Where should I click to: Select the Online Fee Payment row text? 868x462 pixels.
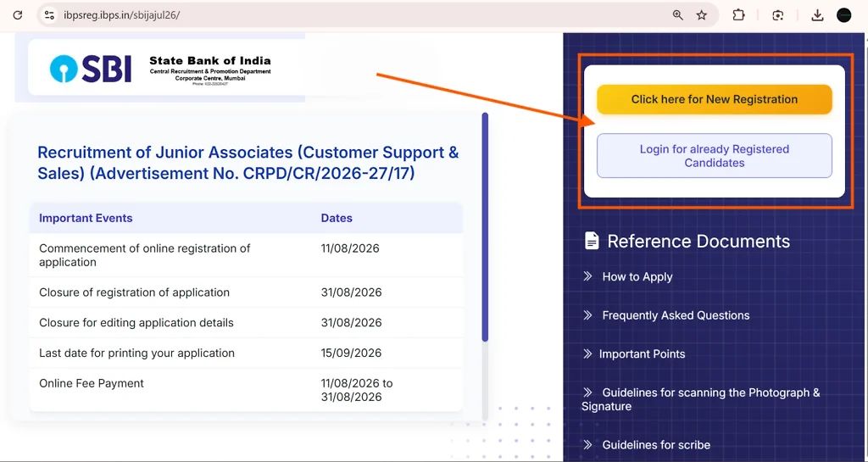(x=92, y=383)
